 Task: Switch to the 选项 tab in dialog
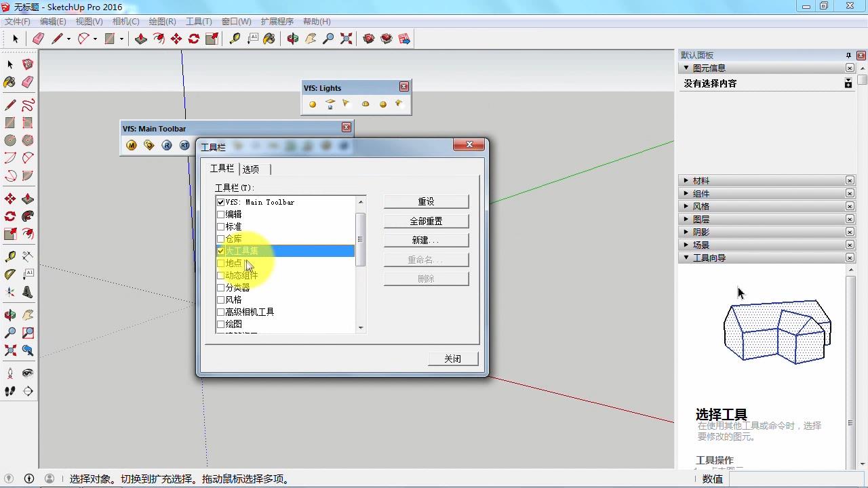tap(251, 169)
